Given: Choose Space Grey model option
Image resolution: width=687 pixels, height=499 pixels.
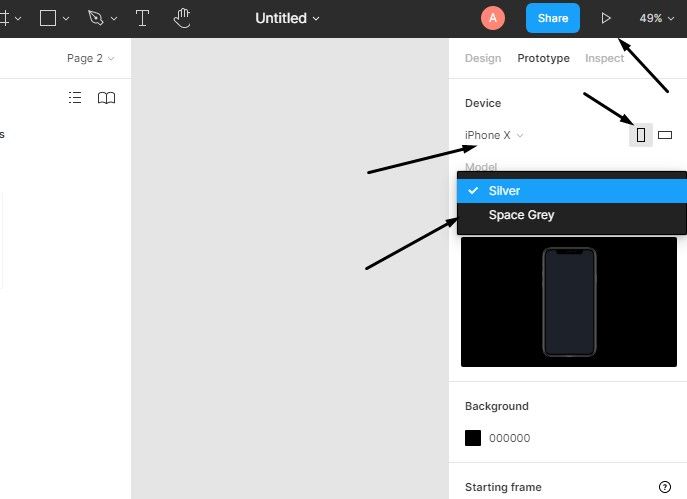Looking at the screenshot, I should point(521,215).
